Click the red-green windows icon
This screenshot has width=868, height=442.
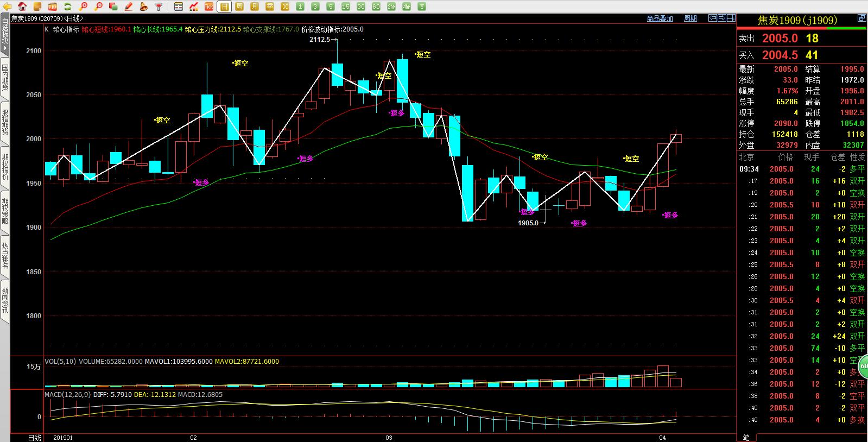click(x=113, y=7)
